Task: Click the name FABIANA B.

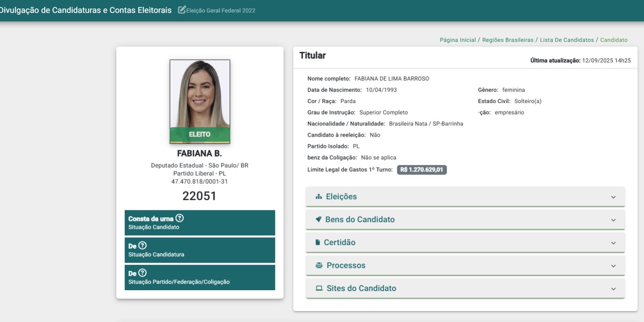Action: tap(199, 153)
